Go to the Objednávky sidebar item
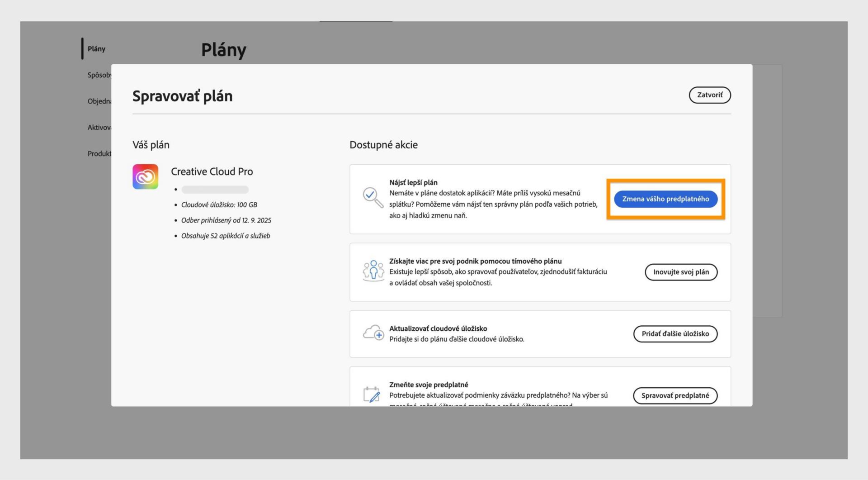Viewport: 868px width, 480px height. [x=99, y=101]
